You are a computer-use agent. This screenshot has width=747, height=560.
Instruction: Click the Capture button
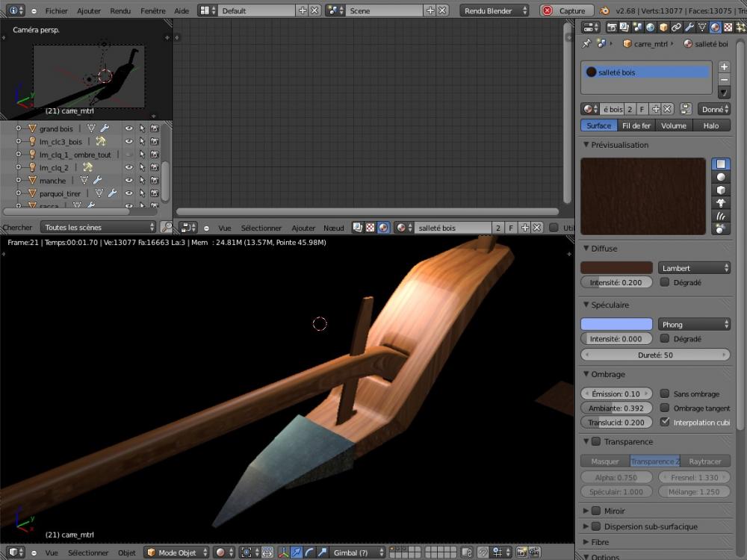(x=566, y=11)
